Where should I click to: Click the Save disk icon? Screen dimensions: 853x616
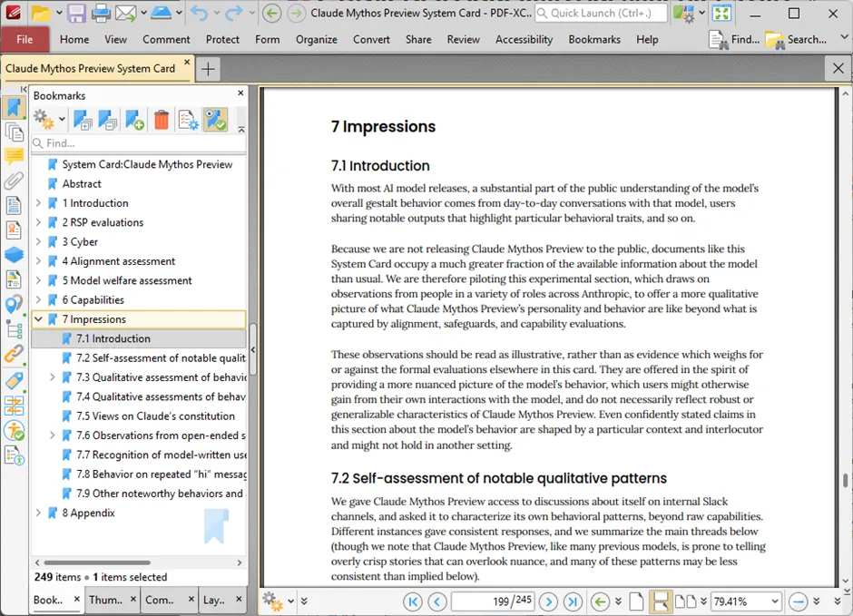tap(76, 14)
